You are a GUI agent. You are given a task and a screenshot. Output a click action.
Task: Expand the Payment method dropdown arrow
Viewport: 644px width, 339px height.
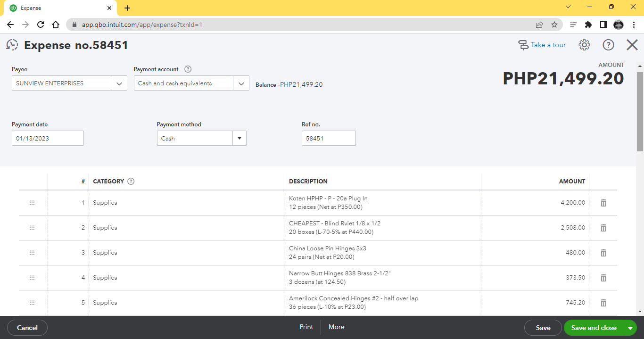239,139
